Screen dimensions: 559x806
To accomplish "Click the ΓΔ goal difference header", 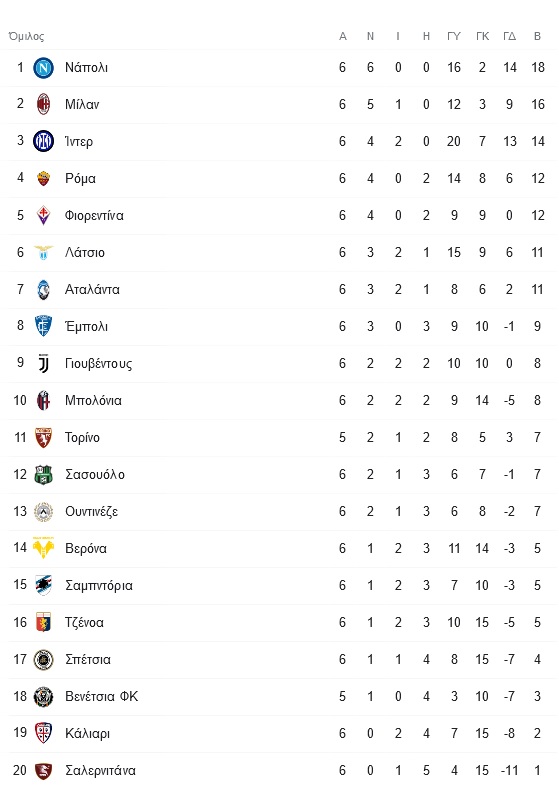I will (509, 36).
